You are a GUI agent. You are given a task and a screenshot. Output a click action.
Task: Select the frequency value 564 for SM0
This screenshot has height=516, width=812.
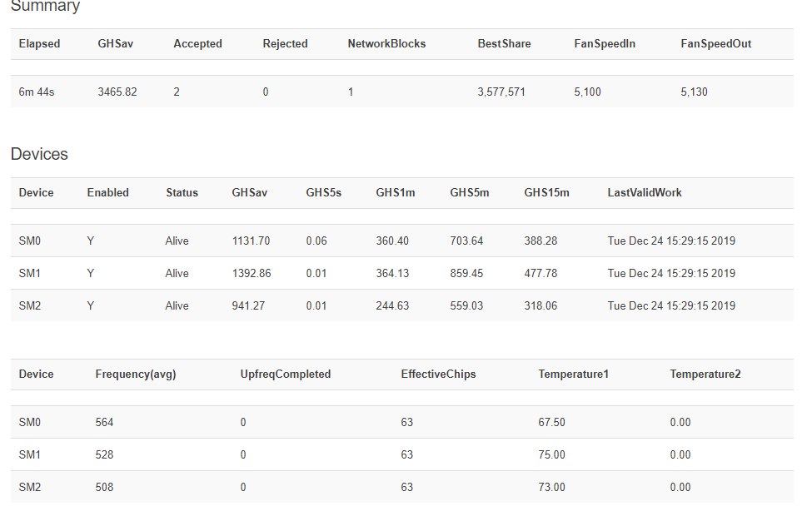pos(104,422)
